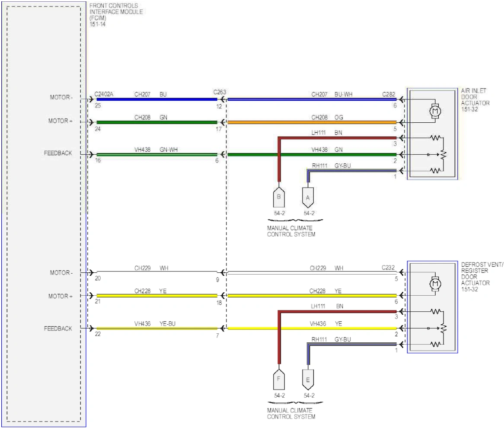The width and height of the screenshot is (504, 428).
Task: Click the CH229 WH label left of C263
Action: [151, 268]
